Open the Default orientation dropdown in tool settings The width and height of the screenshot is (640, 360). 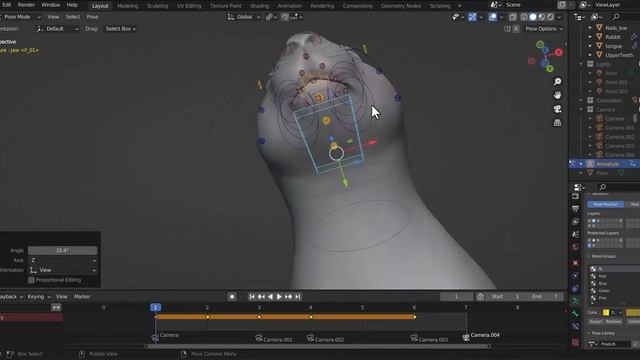pyautogui.click(x=57, y=29)
